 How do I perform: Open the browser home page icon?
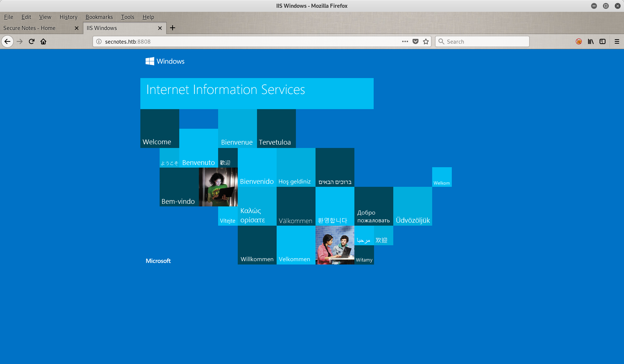(43, 41)
